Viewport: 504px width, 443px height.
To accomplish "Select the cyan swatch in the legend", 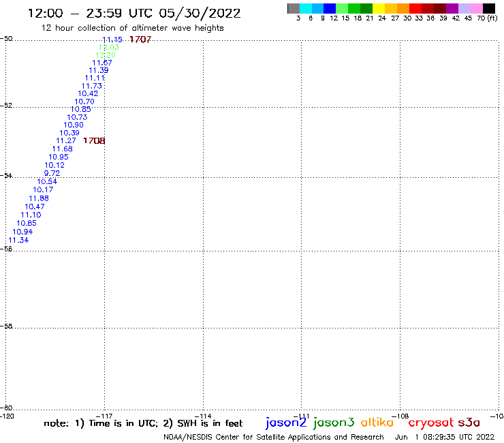I will (x=306, y=8).
